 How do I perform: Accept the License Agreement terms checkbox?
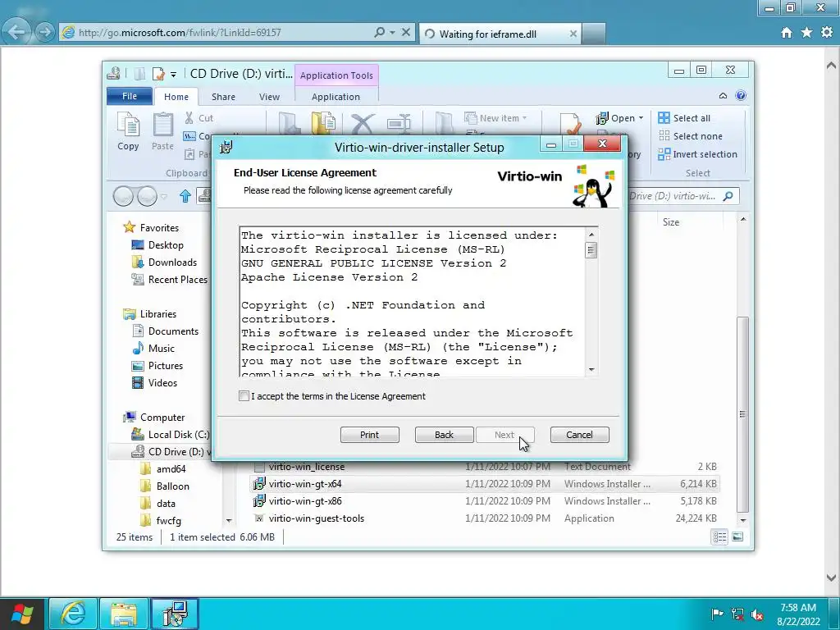pos(244,396)
